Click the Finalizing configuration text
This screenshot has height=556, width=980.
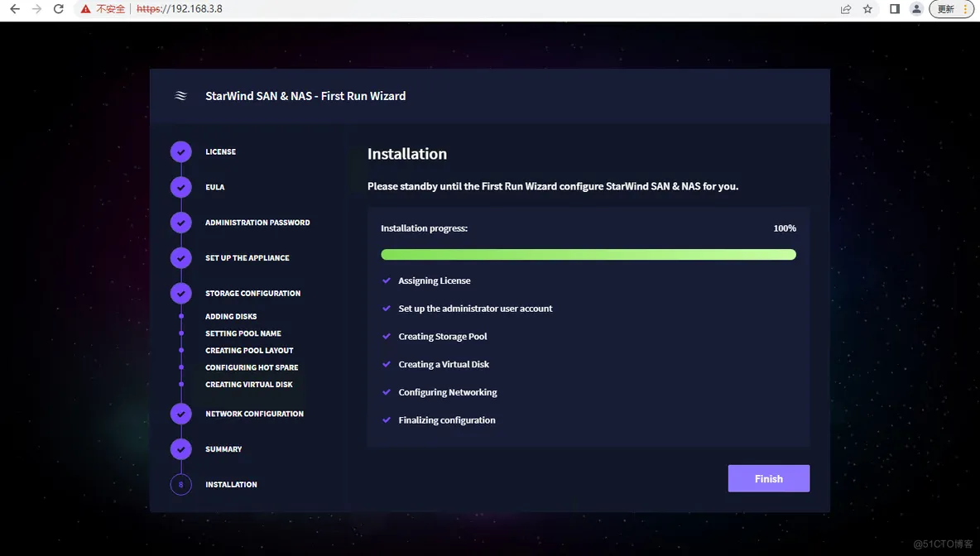[447, 419]
